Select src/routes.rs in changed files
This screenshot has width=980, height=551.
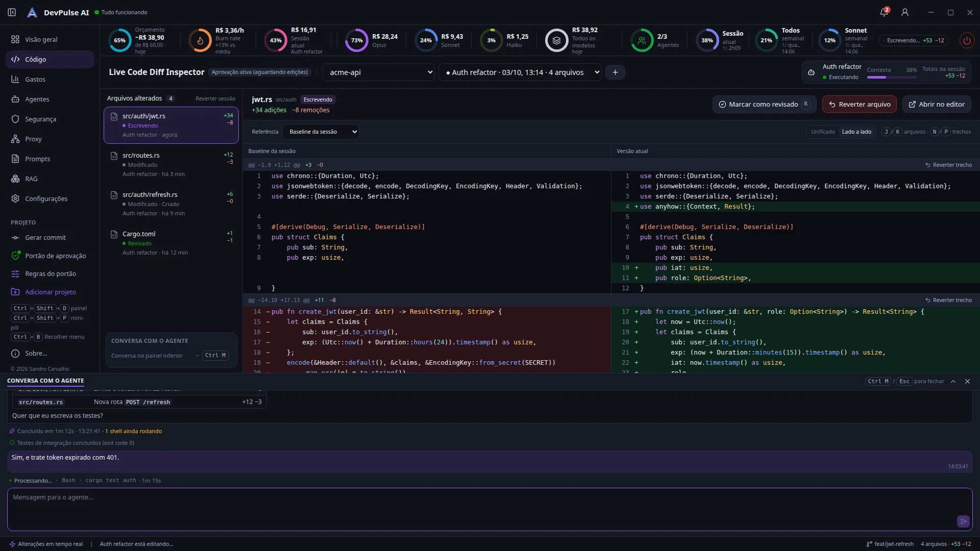pyautogui.click(x=171, y=164)
